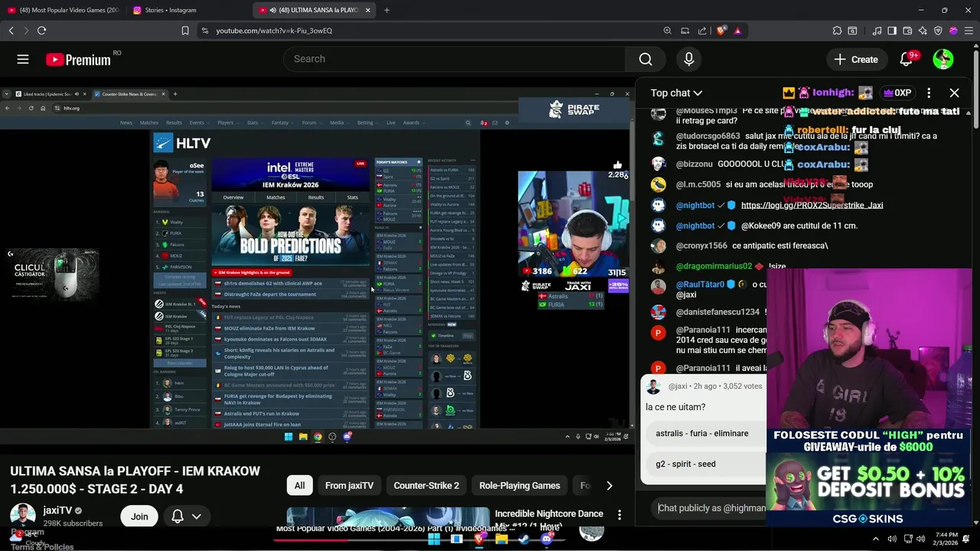Open the browser Extensions puzzle icon

[x=837, y=31]
